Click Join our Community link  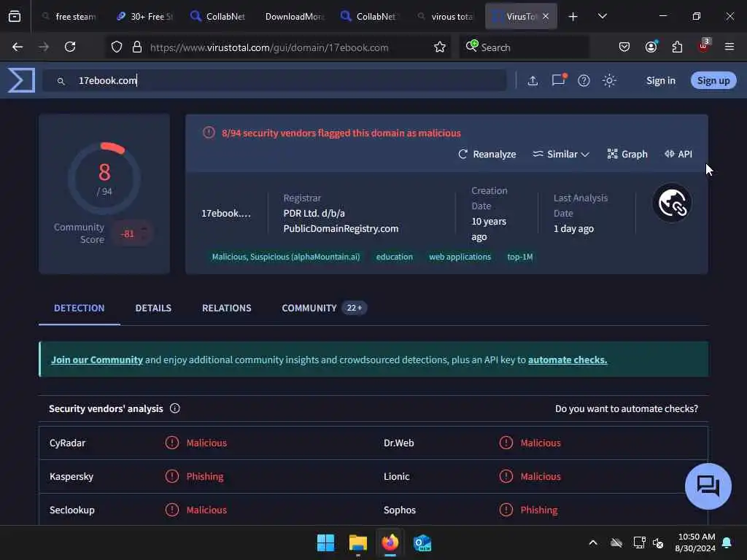tap(97, 359)
